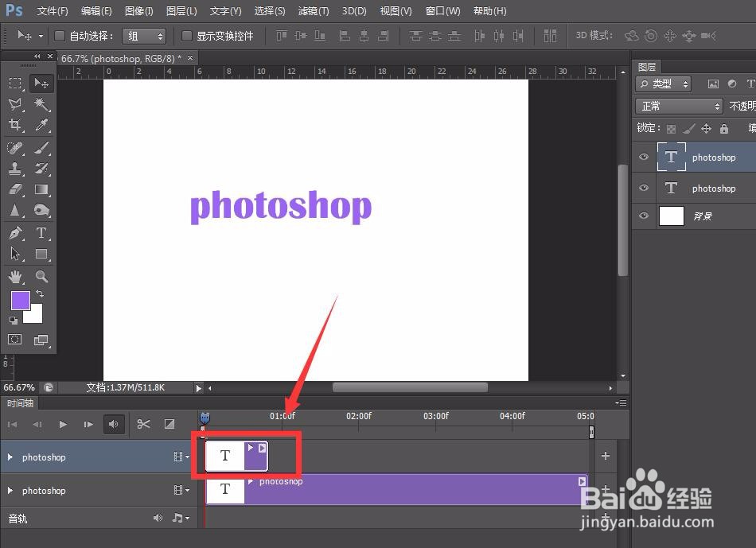756x548 pixels.
Task: Open first photoshop track filmstrip menu
Action: (181, 457)
